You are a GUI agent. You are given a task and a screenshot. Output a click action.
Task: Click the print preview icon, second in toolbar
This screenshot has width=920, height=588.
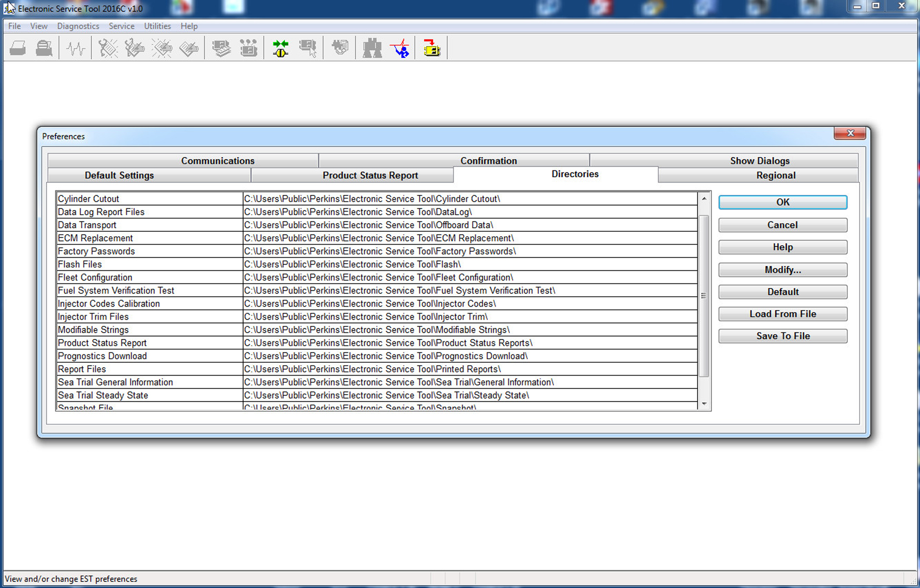point(44,48)
